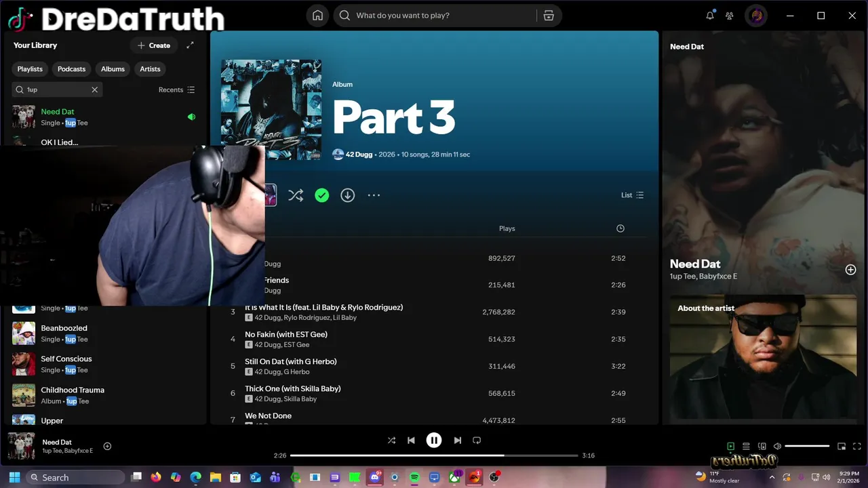Skip to previous track
868x488 pixels.
[x=411, y=441]
